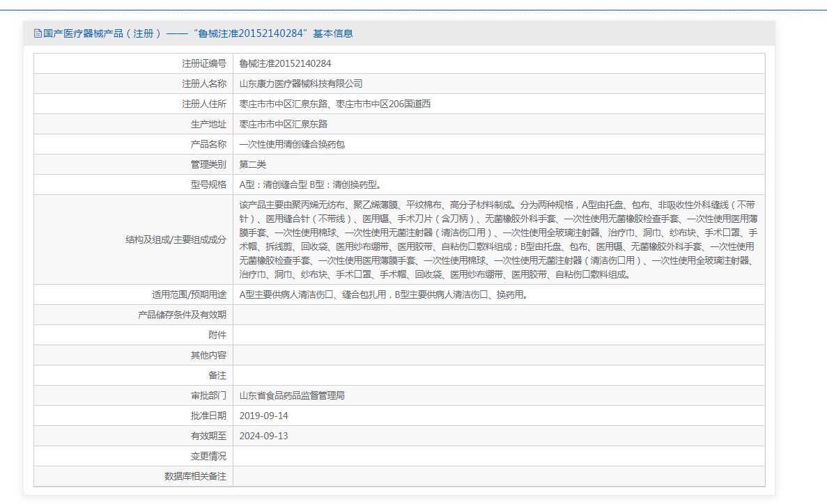Click the 变更情况 row label
This screenshot has width=827, height=504.
pyautogui.click(x=208, y=456)
